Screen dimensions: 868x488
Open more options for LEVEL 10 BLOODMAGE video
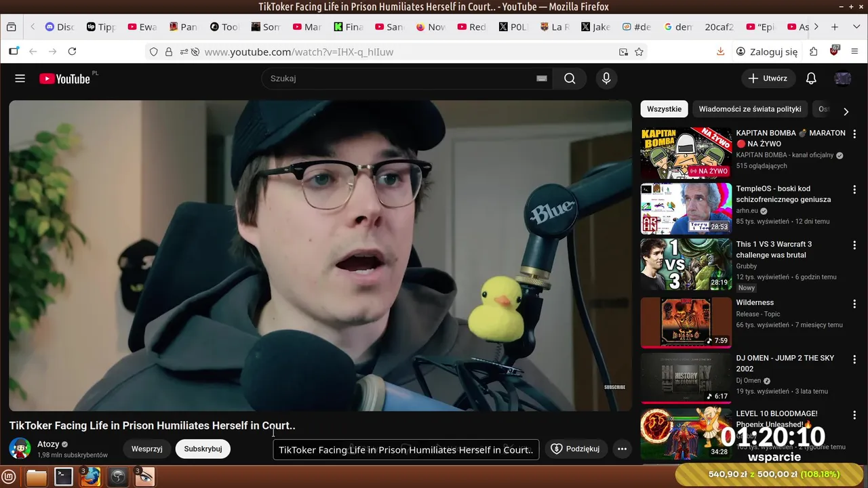(854, 415)
